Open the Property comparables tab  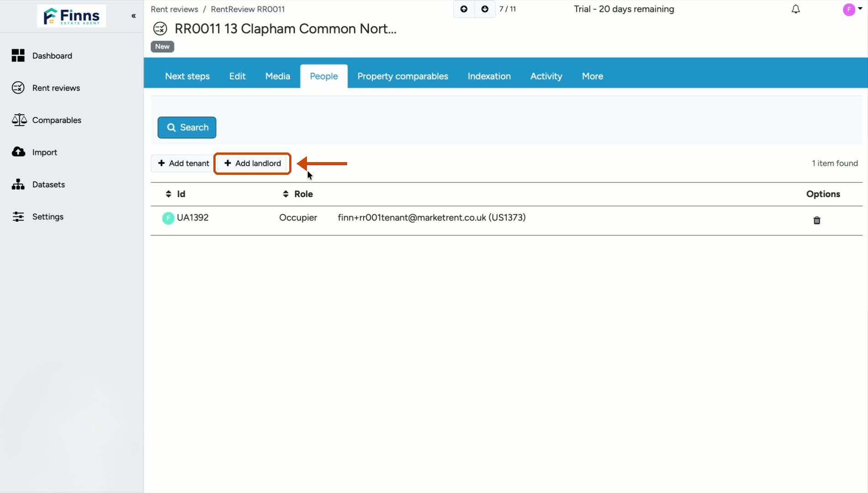click(x=402, y=76)
